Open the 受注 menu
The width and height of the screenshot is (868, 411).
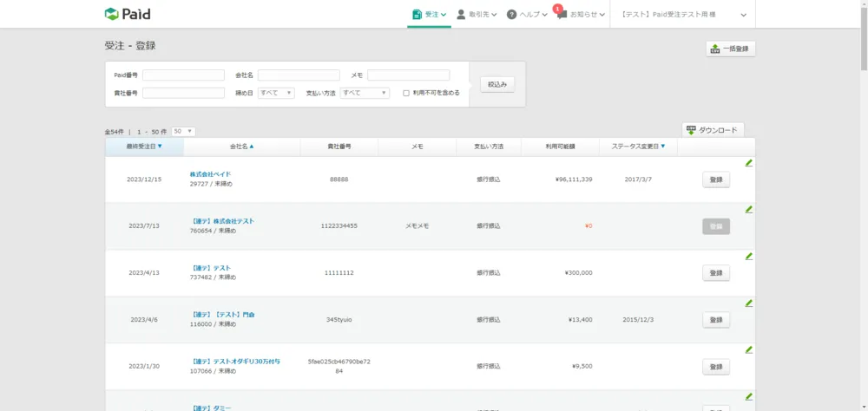[x=429, y=15]
